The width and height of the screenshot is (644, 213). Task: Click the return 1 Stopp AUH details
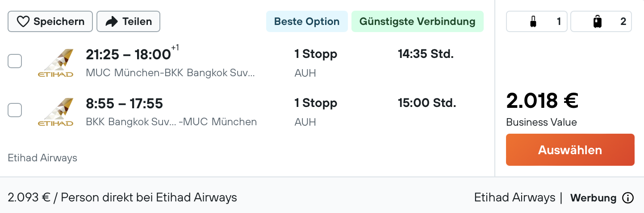pyautogui.click(x=315, y=111)
